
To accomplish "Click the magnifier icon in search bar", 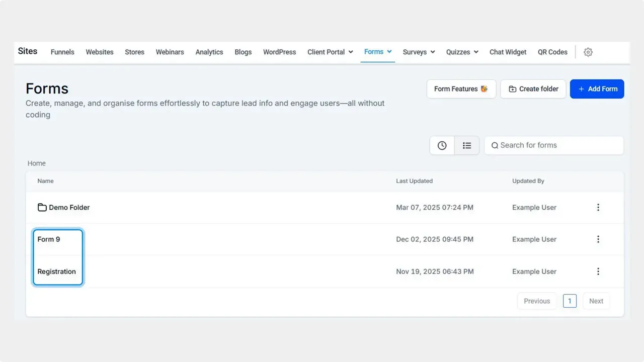I will tap(495, 145).
